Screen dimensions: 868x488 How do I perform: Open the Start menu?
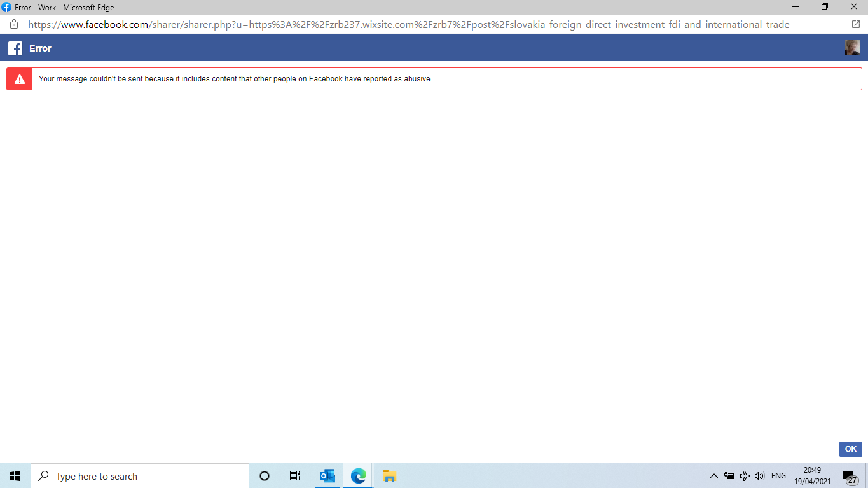click(15, 475)
